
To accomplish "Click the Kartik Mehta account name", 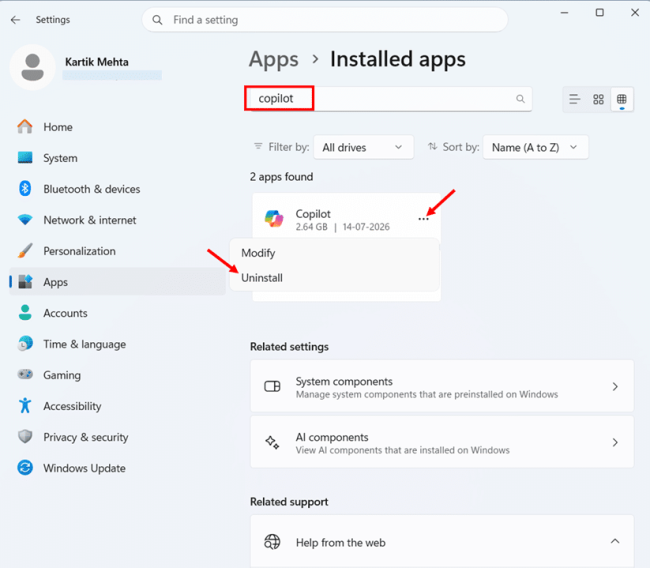I will [x=97, y=62].
